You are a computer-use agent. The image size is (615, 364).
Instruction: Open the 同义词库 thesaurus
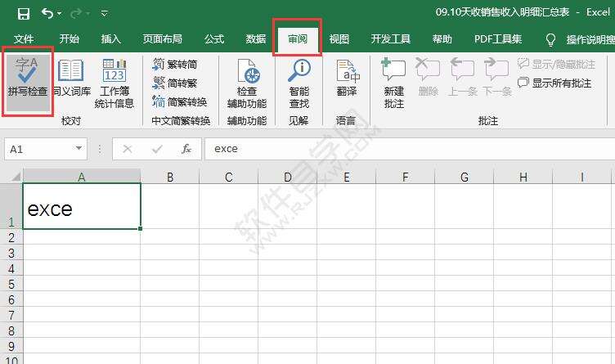[71, 77]
